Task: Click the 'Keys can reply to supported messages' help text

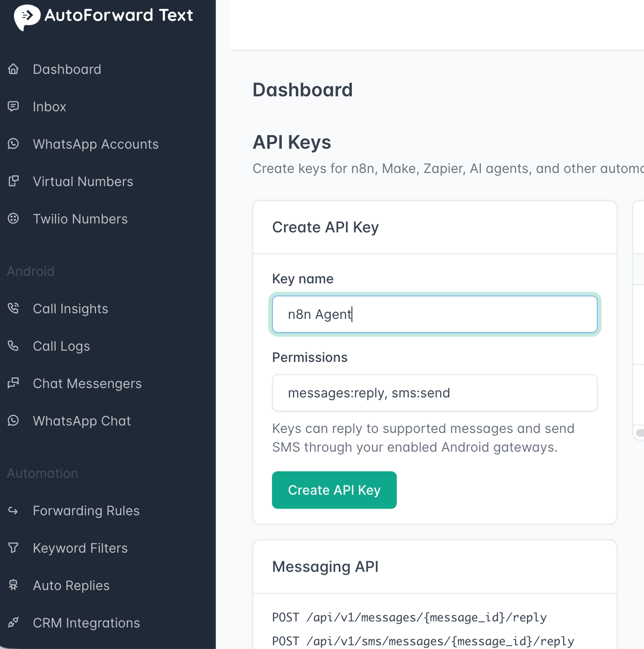Action: (423, 438)
